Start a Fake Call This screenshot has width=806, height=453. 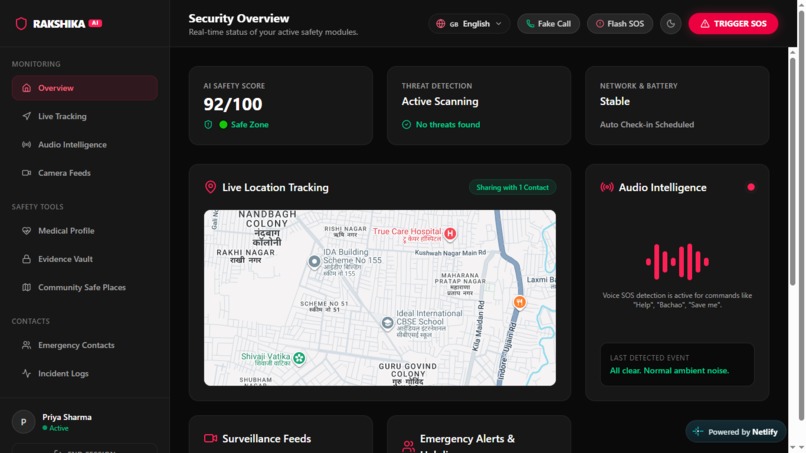coord(548,24)
